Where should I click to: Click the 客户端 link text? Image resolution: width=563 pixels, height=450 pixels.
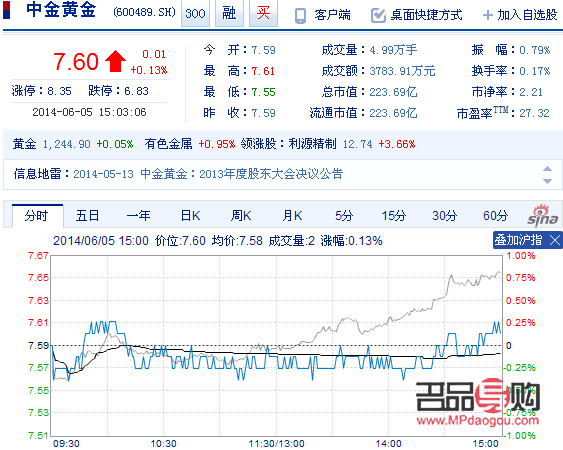[x=332, y=15]
